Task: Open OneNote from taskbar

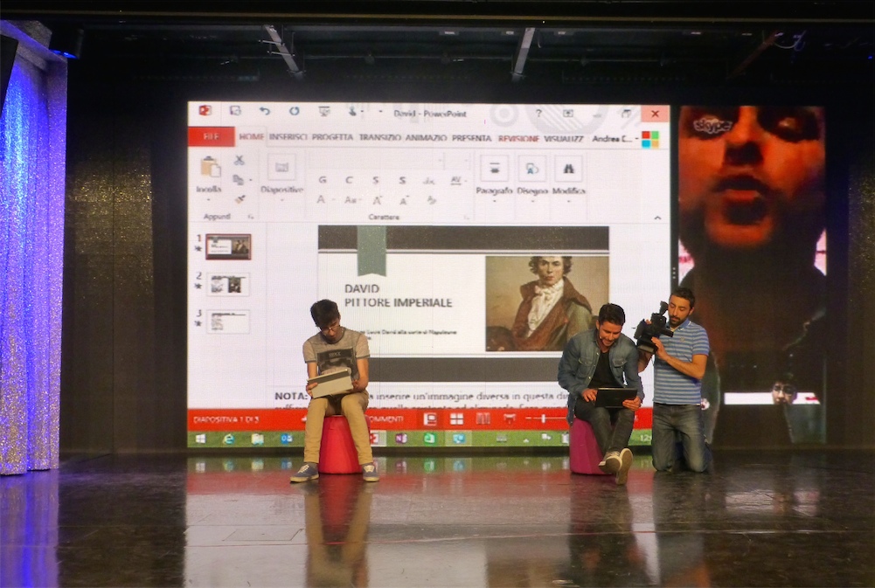Action: click(400, 439)
